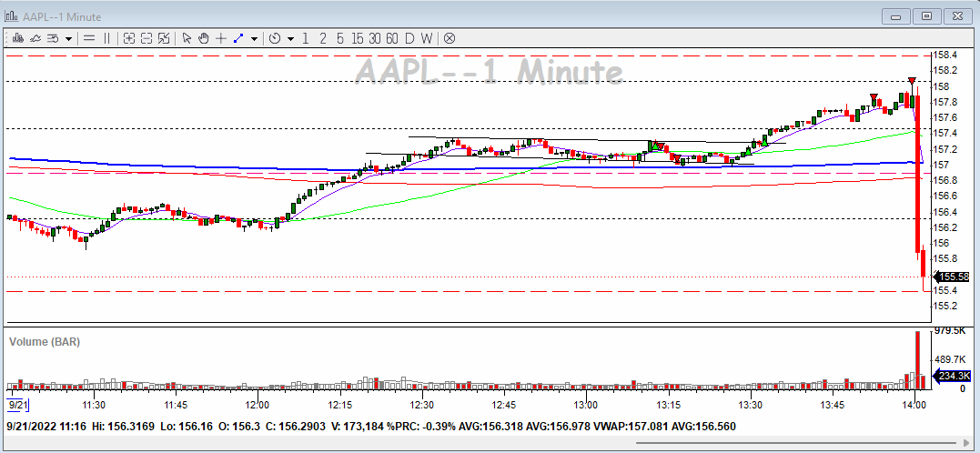Click the zoom in icon
This screenshot has width=980, height=453.
(128, 38)
